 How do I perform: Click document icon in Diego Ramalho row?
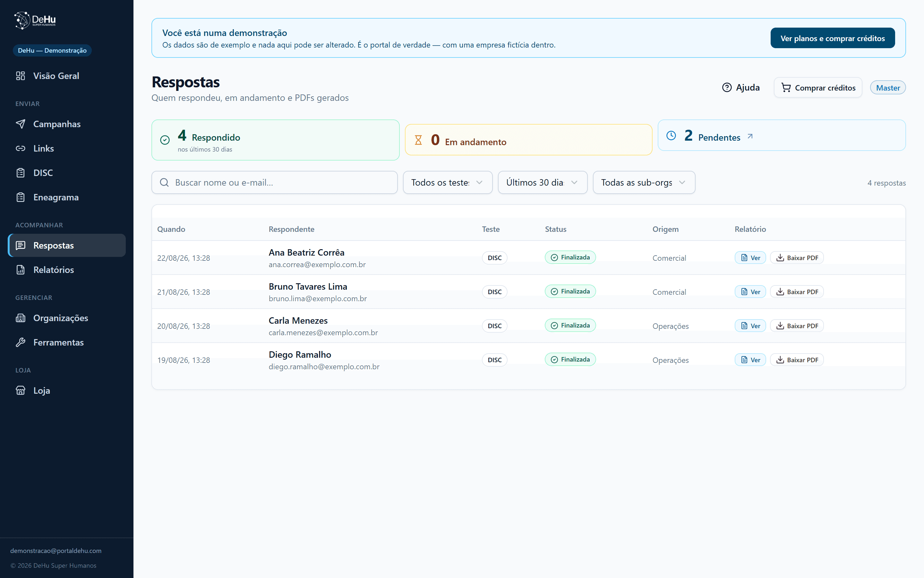744,360
